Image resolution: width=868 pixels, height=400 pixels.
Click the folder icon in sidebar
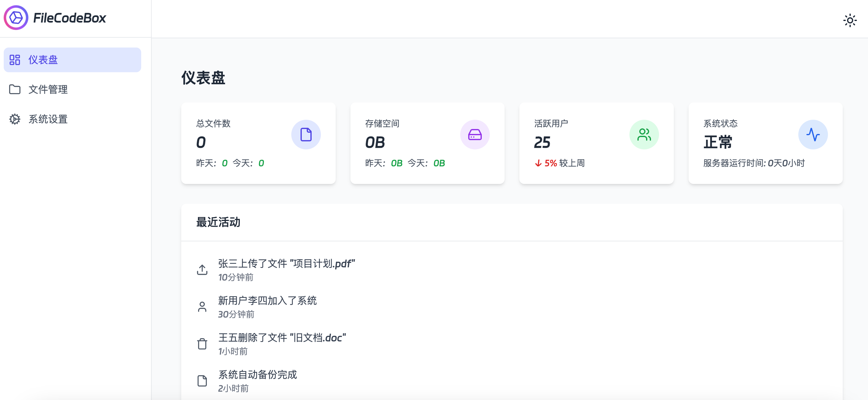pyautogui.click(x=15, y=90)
